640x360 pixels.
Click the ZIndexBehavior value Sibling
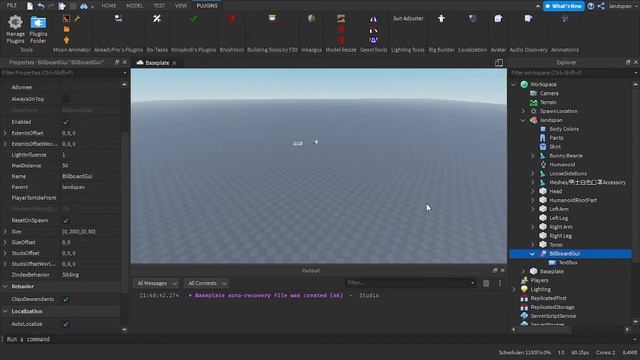90,275
